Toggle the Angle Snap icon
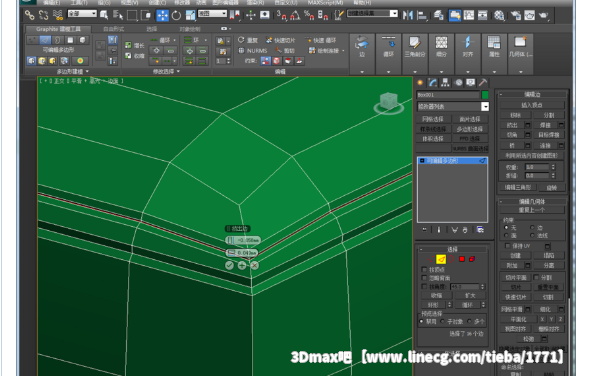The image size is (603, 376). click(x=295, y=15)
